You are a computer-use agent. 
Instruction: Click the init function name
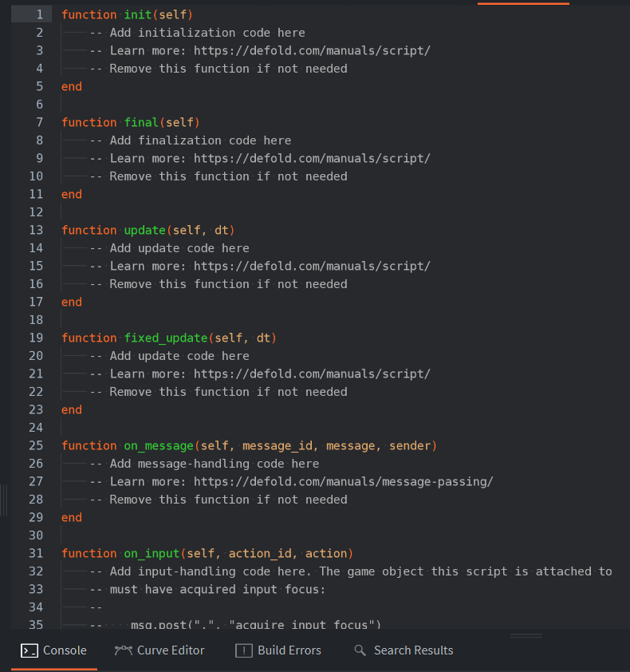pos(137,14)
